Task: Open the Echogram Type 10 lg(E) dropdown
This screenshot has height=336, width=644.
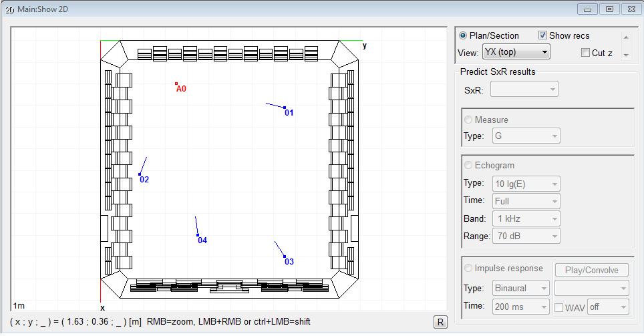Action: tap(526, 184)
